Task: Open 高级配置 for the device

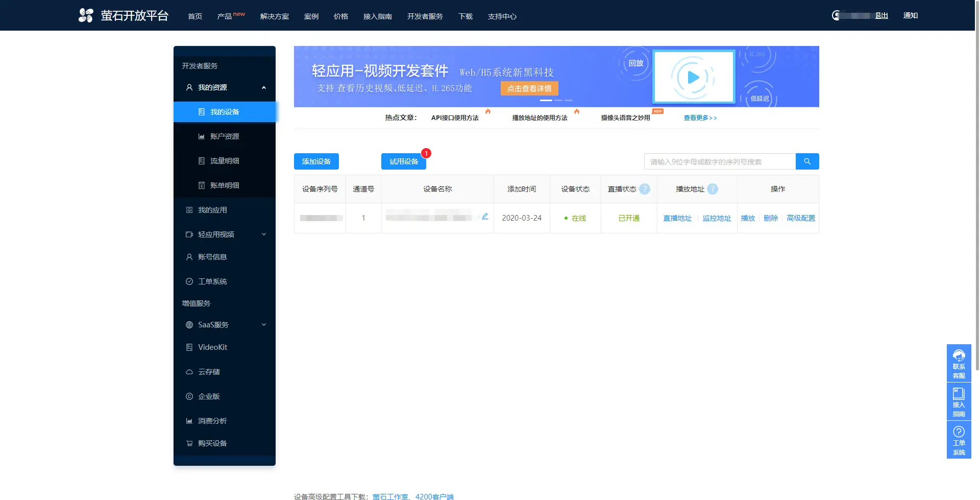Action: pyautogui.click(x=801, y=218)
